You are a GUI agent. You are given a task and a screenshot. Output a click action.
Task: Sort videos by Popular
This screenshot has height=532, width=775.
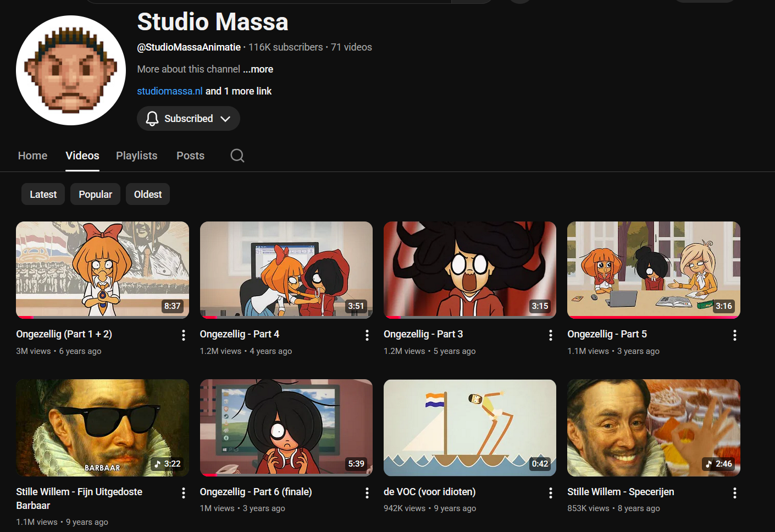[x=95, y=195]
